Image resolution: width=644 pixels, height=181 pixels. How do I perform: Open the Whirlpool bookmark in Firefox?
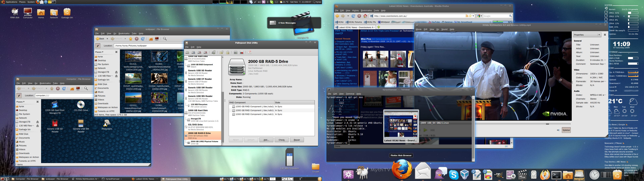point(384,22)
